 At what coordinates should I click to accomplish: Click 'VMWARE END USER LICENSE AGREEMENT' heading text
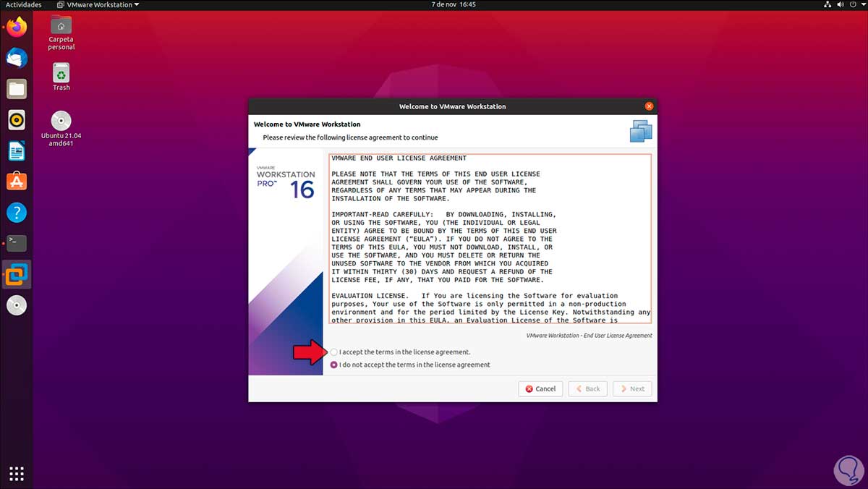(x=399, y=158)
